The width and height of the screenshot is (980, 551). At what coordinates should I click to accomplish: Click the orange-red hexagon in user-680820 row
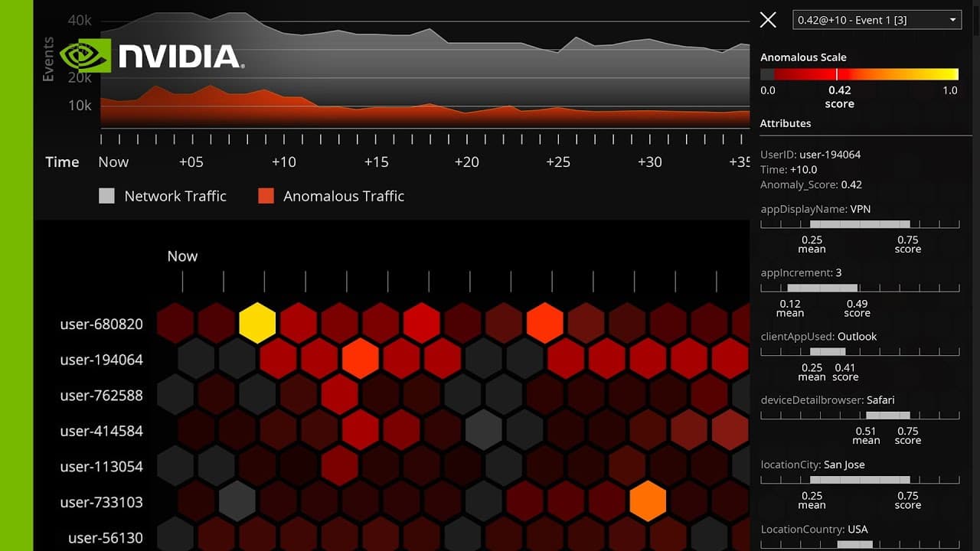coord(545,323)
